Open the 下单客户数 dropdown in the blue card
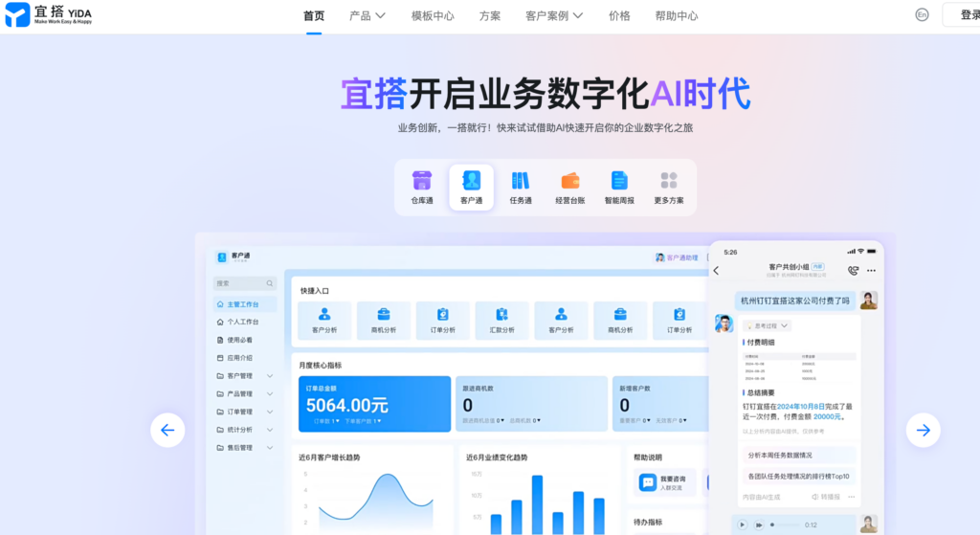 click(x=363, y=421)
